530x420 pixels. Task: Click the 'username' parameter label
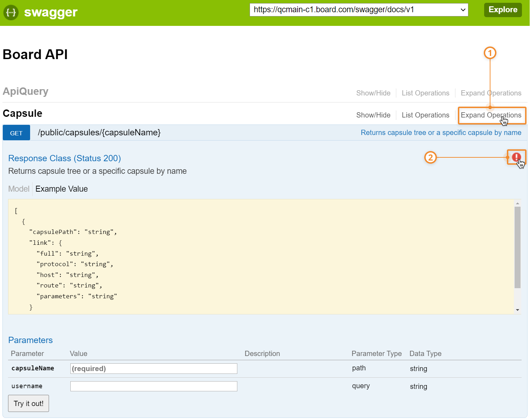(x=27, y=386)
